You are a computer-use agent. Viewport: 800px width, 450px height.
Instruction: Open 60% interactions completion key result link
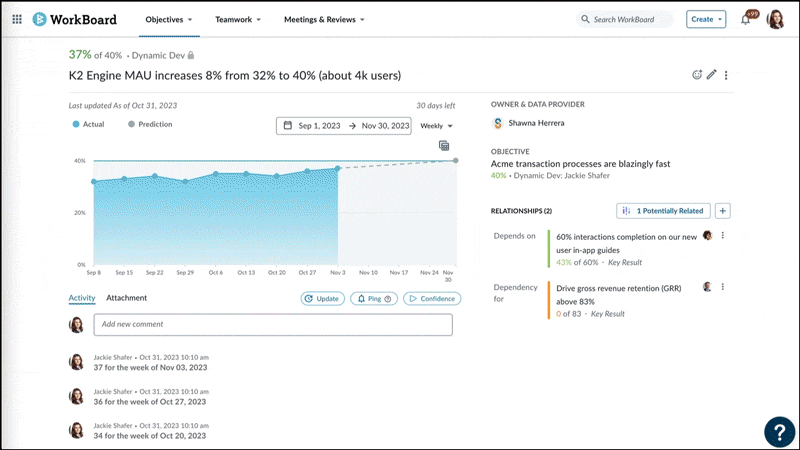[x=627, y=243]
